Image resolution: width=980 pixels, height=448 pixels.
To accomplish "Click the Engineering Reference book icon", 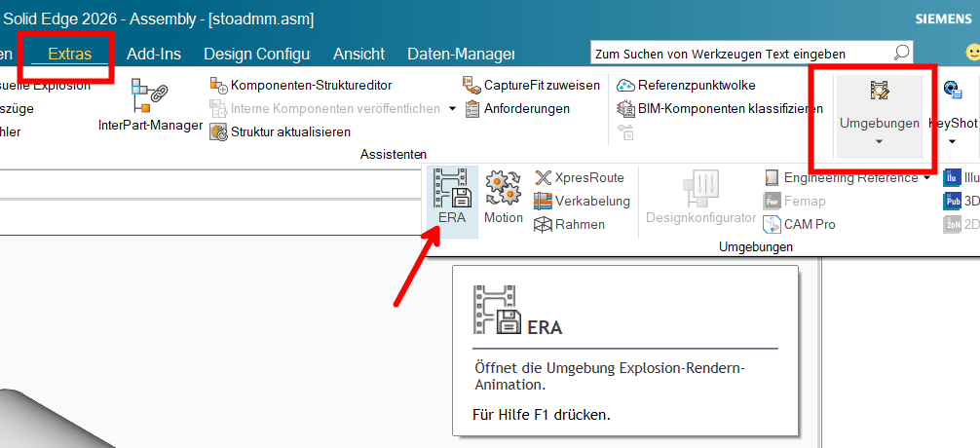I will [x=772, y=178].
